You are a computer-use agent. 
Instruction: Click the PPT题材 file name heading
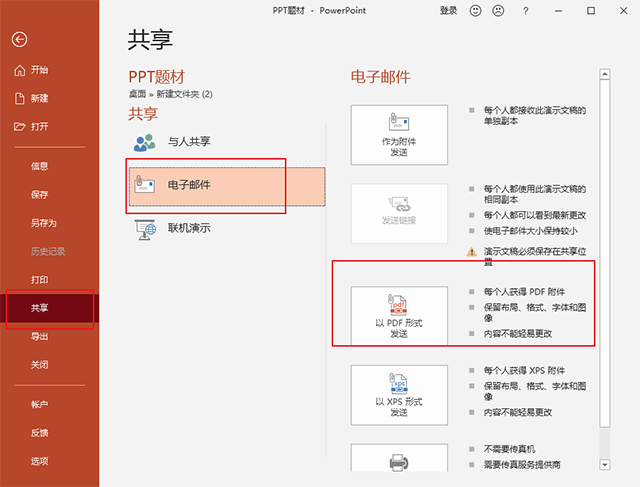coord(157,77)
